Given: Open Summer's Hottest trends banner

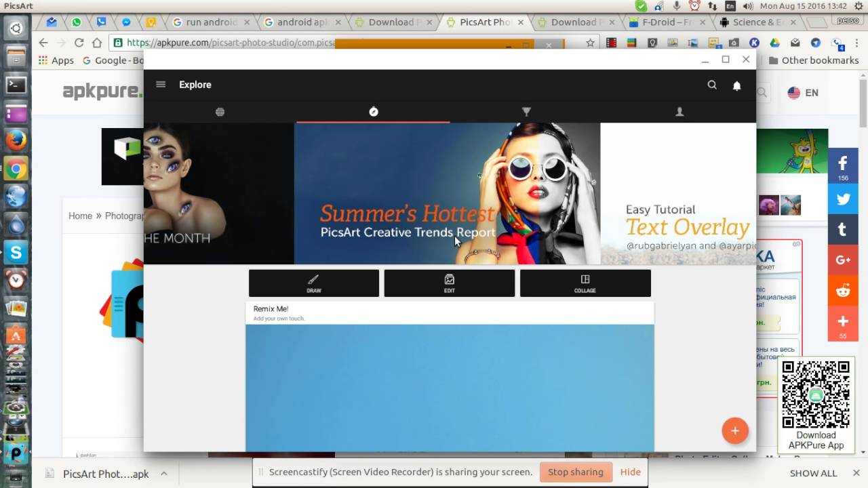Looking at the screenshot, I should (x=447, y=194).
